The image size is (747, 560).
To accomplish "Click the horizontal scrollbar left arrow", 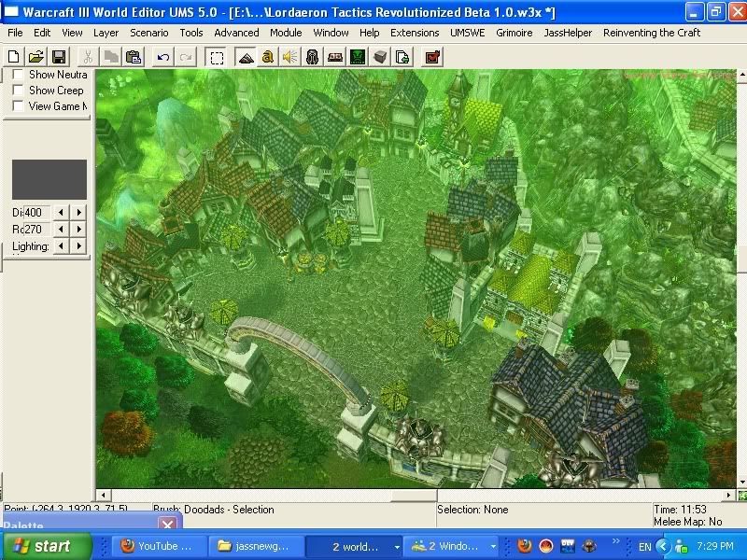I will [103, 496].
